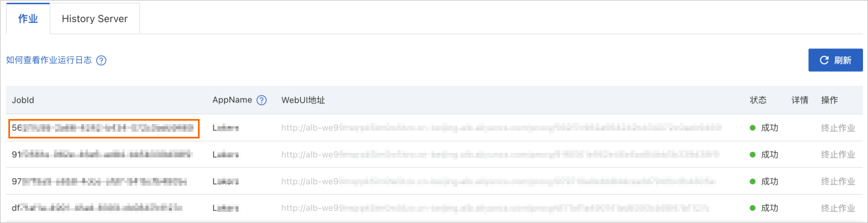Screen dimensions: 868x223
Task: Click 终止作业 for the job starting 97
Action: 838,181
